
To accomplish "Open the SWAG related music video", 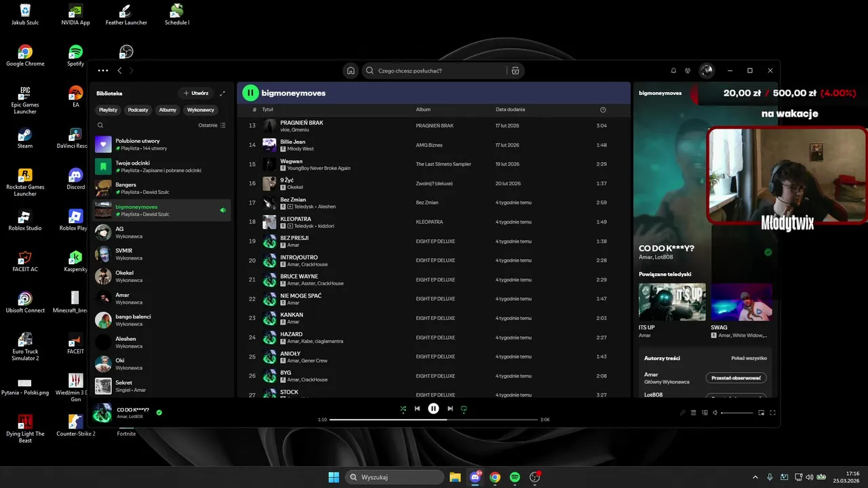I will [x=741, y=302].
